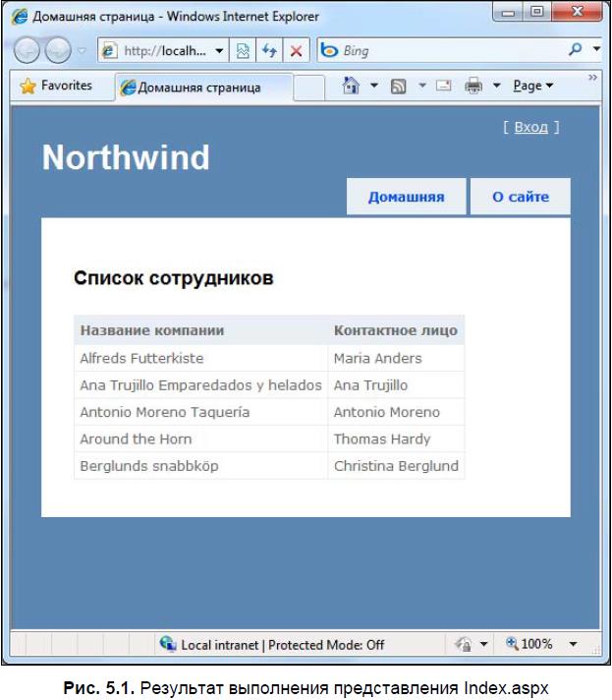This screenshot has width=612, height=700.
Task: Close the Internet Explorer window
Action: tap(578, 12)
